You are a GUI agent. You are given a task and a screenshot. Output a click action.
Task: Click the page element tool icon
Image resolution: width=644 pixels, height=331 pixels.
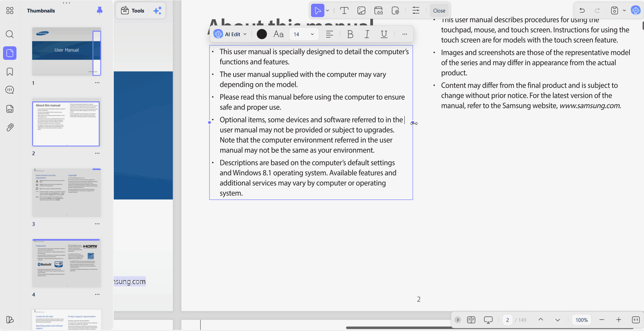pyautogui.click(x=395, y=11)
